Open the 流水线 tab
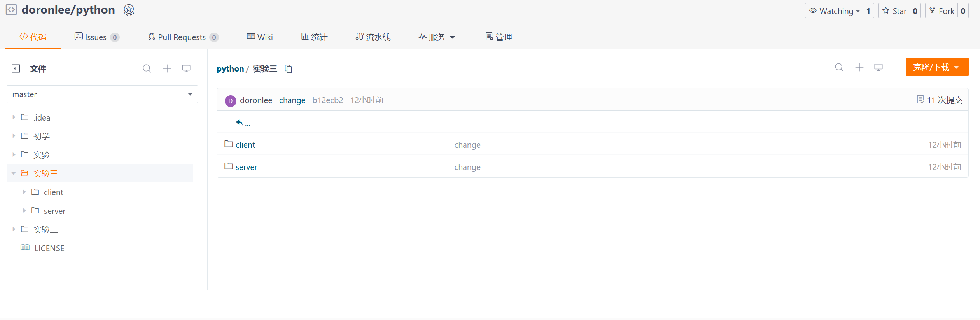The image size is (980, 320). (373, 37)
